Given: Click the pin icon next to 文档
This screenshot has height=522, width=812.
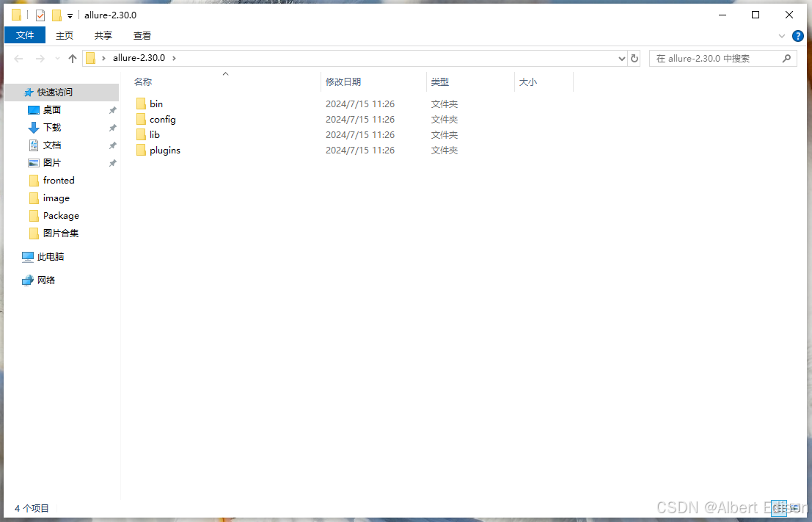Looking at the screenshot, I should tap(112, 145).
